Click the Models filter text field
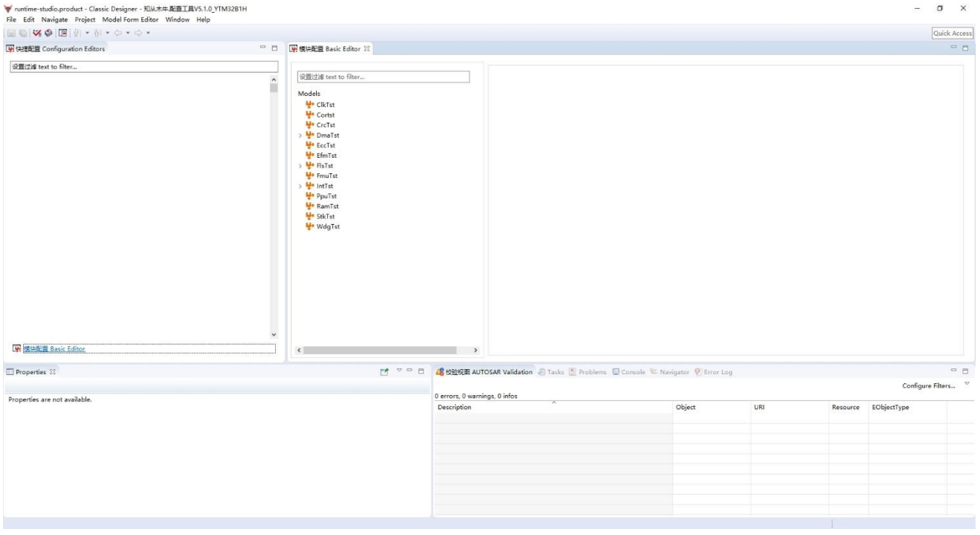Image resolution: width=980 pixels, height=535 pixels. (383, 77)
